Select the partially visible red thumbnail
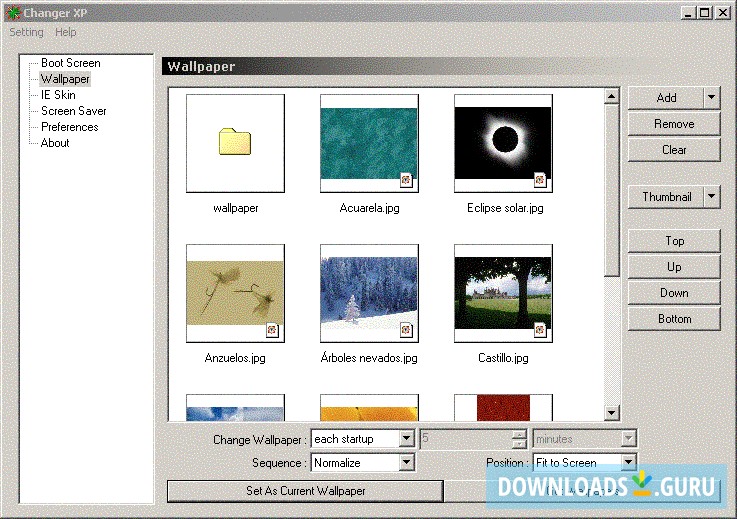 click(503, 408)
